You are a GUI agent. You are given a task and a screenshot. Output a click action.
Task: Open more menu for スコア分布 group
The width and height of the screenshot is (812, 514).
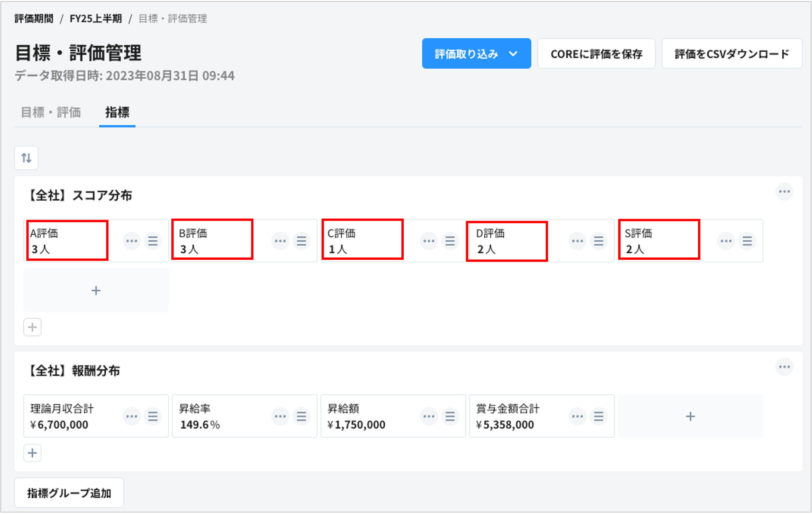(784, 192)
